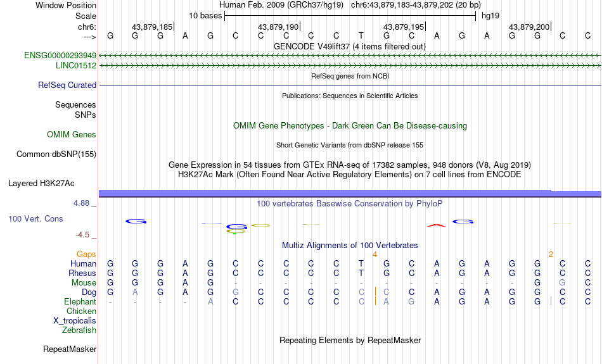Screen dimensions: 602x364
Task: Select the Chicken alignment row label
Action: pyautogui.click(x=81, y=311)
